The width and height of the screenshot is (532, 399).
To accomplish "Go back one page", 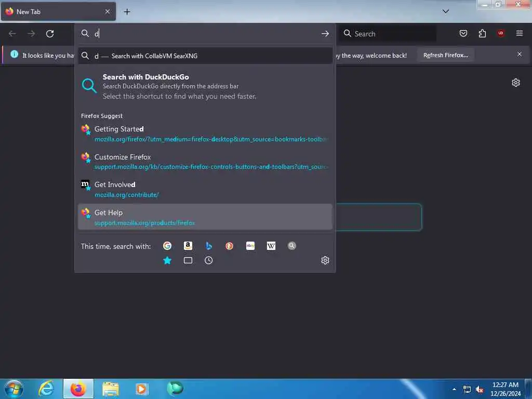I will pos(12,34).
